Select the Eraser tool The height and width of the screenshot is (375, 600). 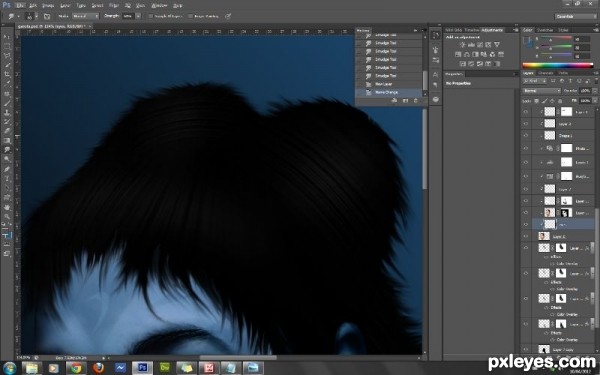point(7,131)
